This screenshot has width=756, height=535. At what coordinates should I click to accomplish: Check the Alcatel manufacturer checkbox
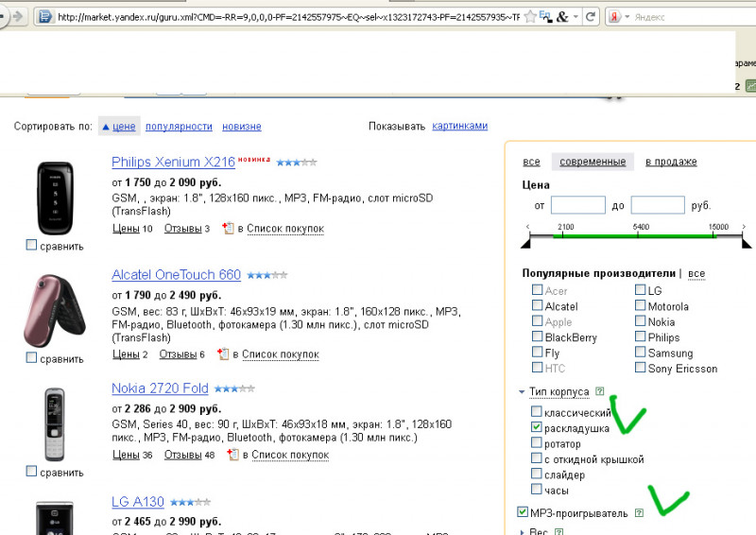pyautogui.click(x=537, y=305)
